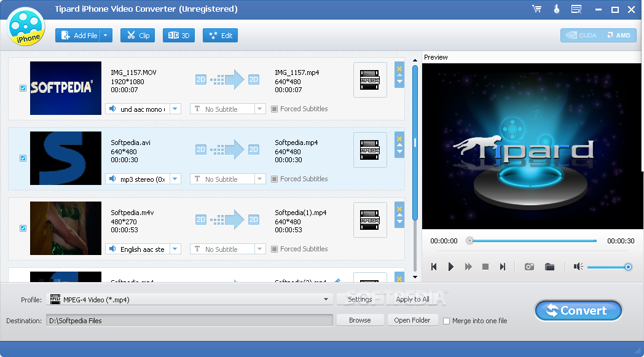This screenshot has width=644, height=357.
Task: Click the Open Folder button
Action: 412,320
